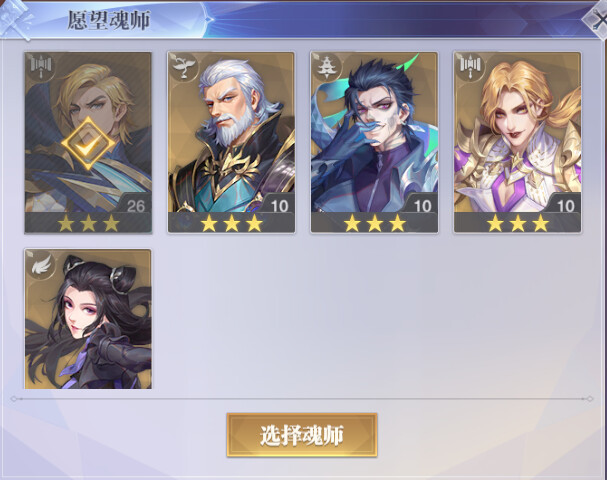Click the three-star rating under golden-haired woman
This screenshot has width=607, height=480.
(x=517, y=223)
